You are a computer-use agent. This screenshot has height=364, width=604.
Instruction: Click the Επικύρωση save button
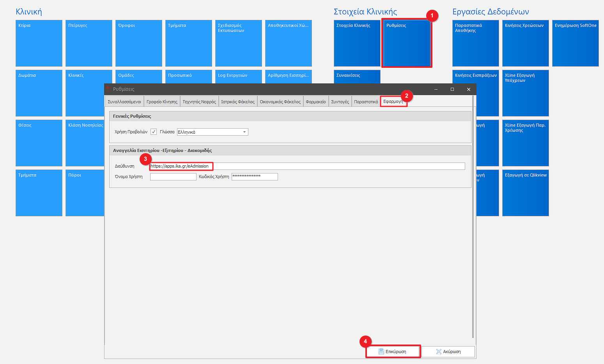(393, 352)
